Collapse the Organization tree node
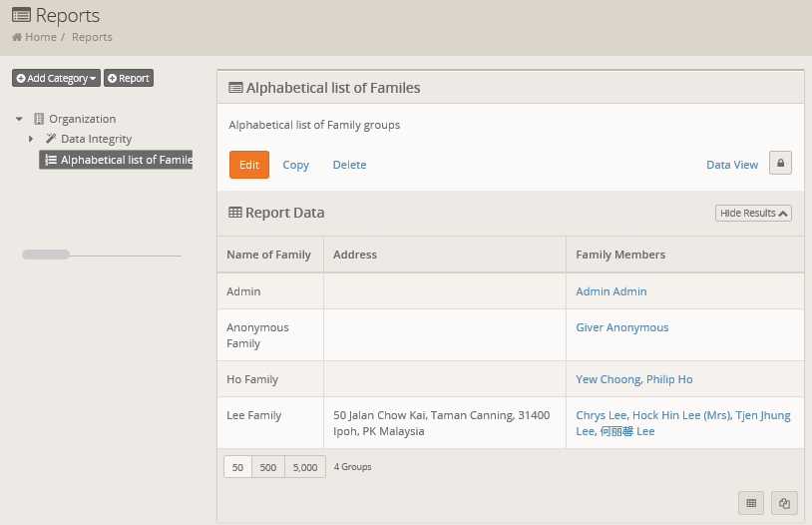 [x=19, y=119]
